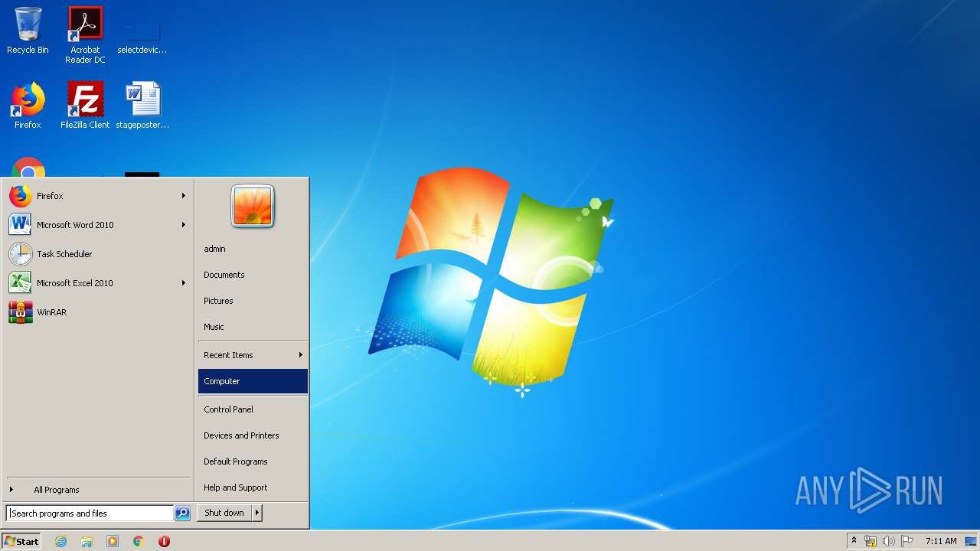Click the volume speaker tray icon

(x=888, y=541)
